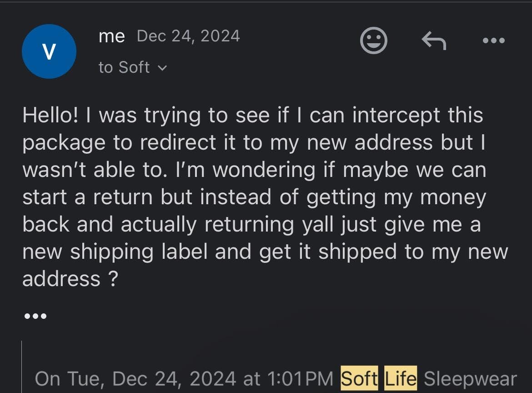Image resolution: width=532 pixels, height=393 pixels.
Task: Tap the highlighted word 'Life' in quote
Action: tap(400, 378)
